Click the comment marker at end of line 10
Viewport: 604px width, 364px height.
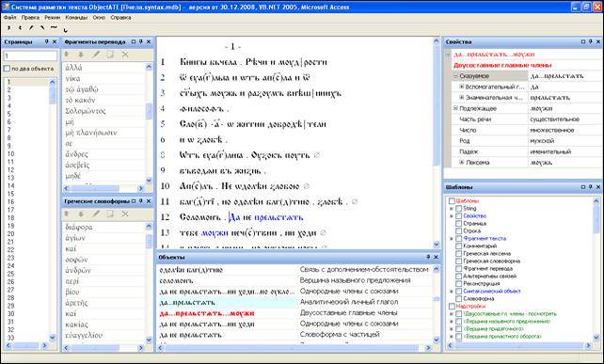click(x=307, y=186)
